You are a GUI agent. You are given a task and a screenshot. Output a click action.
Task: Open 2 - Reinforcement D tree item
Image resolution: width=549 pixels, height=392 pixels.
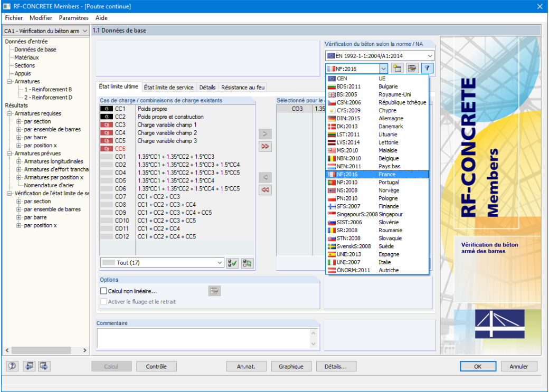coord(49,98)
